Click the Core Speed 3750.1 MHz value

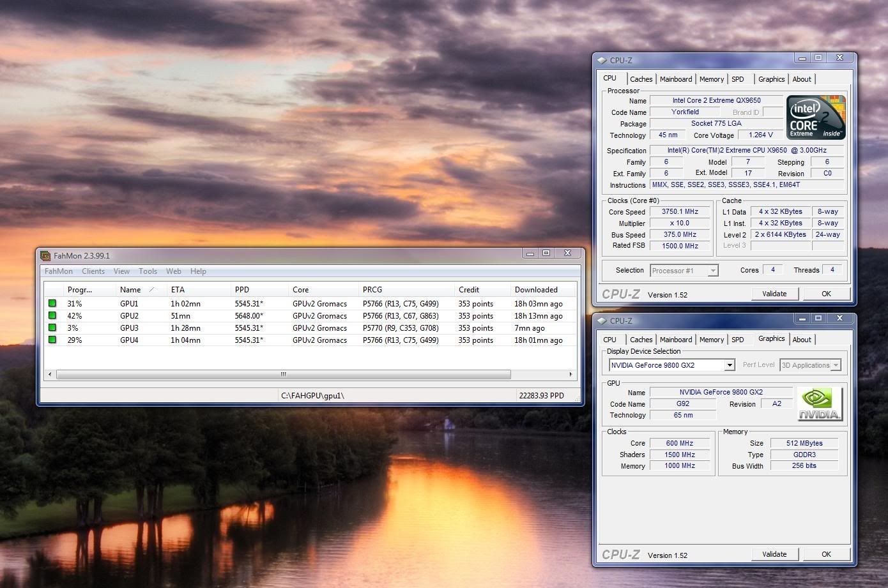(680, 212)
